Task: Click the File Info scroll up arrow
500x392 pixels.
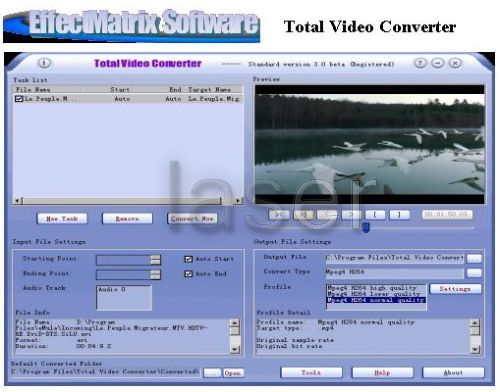Action: (x=235, y=323)
